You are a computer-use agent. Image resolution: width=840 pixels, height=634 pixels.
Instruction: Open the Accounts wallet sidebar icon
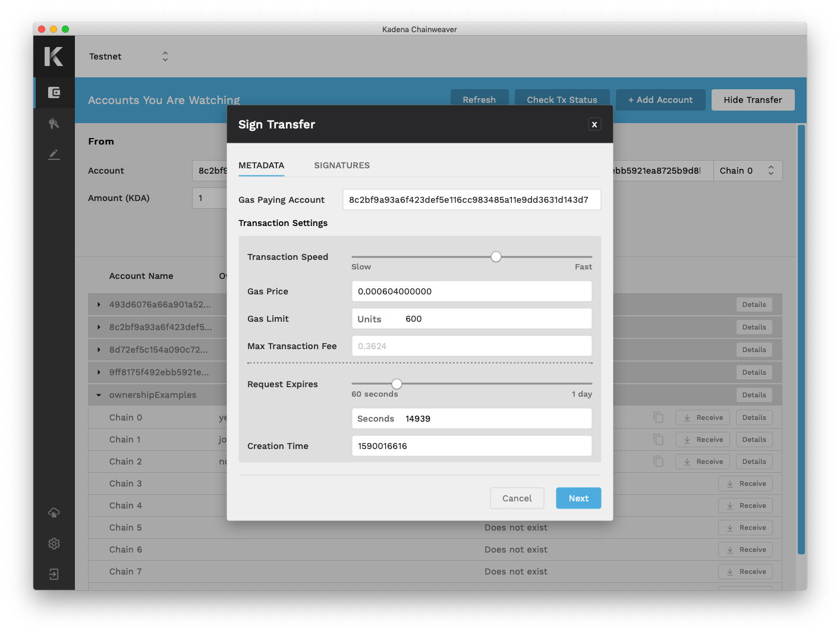[x=54, y=93]
